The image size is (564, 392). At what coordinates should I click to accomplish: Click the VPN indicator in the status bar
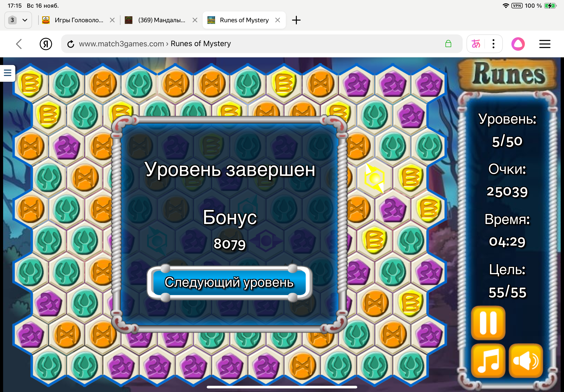517,5
